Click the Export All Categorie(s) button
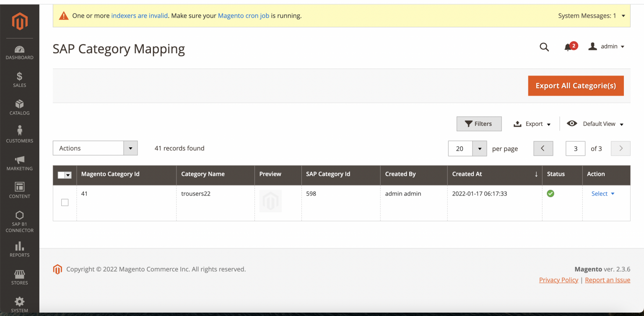644x316 pixels. pos(576,86)
